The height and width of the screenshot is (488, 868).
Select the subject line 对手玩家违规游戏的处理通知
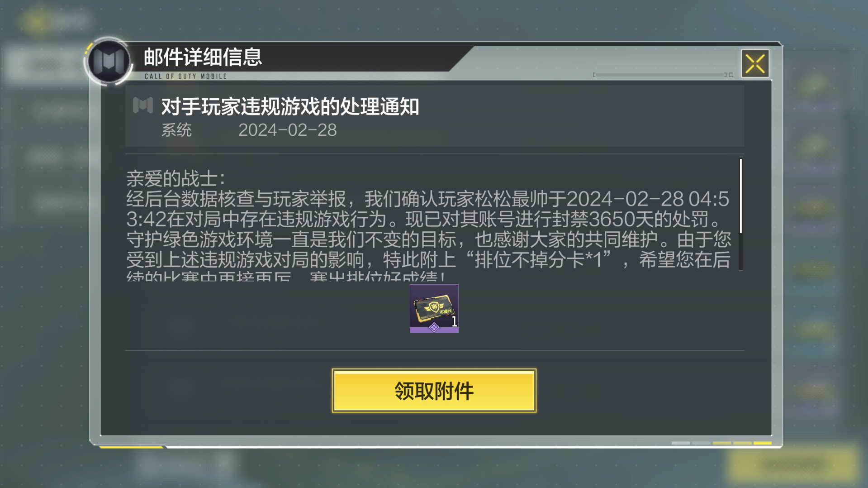[x=290, y=107]
